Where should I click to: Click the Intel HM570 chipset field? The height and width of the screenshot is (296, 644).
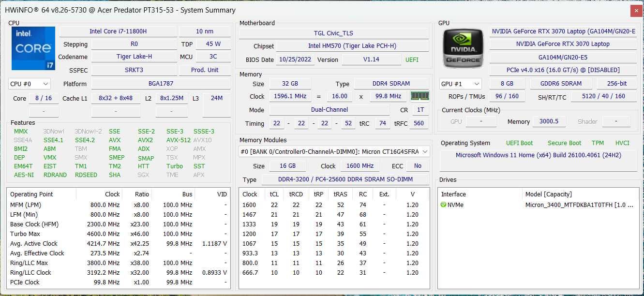[352, 46]
